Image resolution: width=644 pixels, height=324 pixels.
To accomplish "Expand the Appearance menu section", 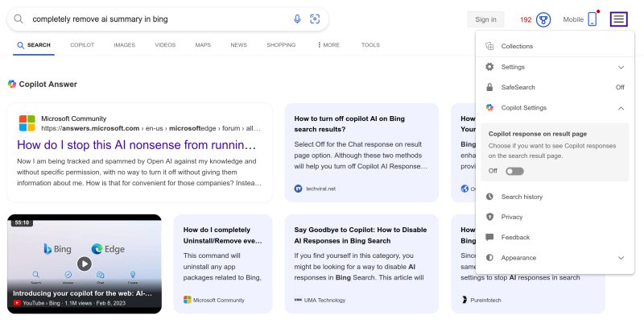I will 621,258.
